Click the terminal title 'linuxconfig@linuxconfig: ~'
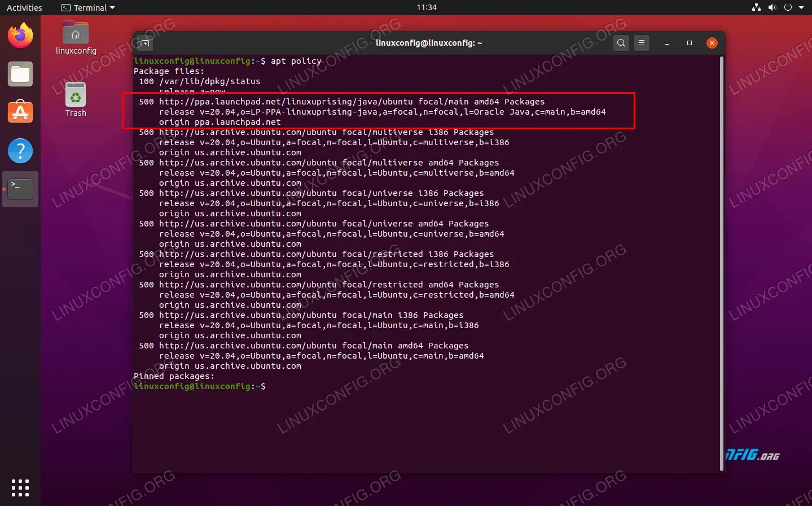812x506 pixels. tap(429, 43)
